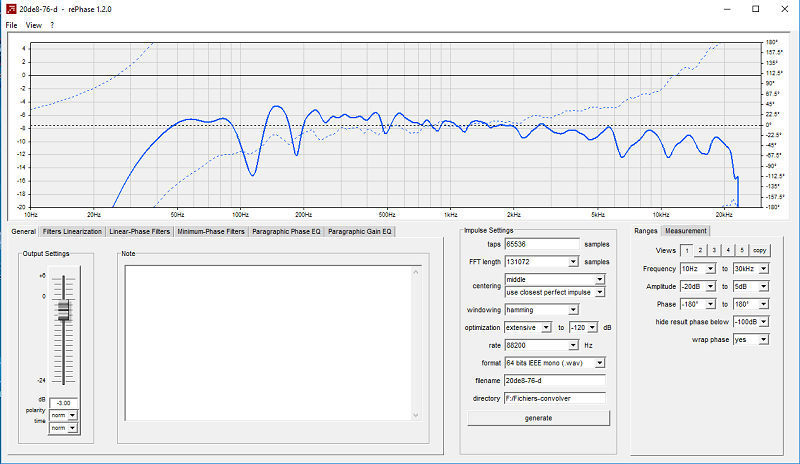Image resolution: width=800 pixels, height=464 pixels.
Task: Switch to the General tab
Action: (x=23, y=231)
